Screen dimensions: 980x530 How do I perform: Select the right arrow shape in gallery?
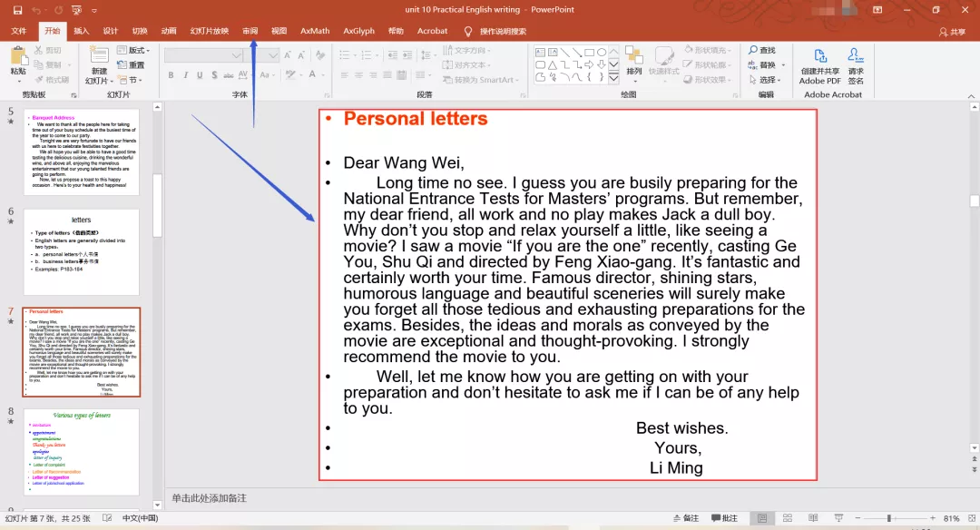point(590,65)
